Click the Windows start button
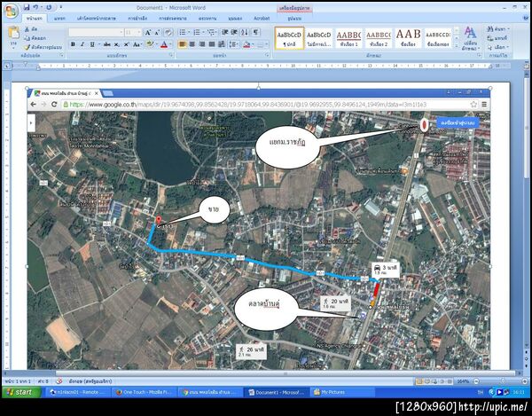This screenshot has width=532, height=416. tap(21, 392)
